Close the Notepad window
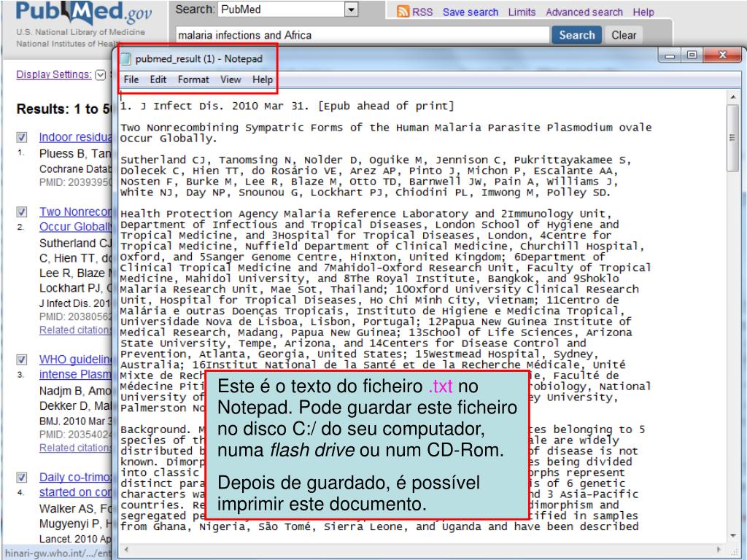The width and height of the screenshot is (747, 560). tap(722, 55)
